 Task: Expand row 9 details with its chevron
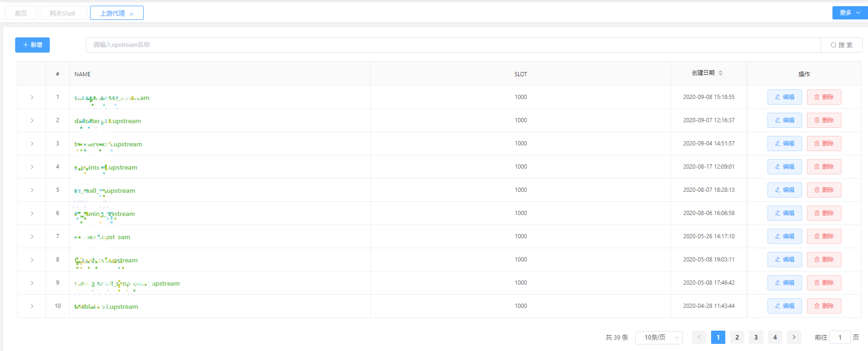(32, 283)
